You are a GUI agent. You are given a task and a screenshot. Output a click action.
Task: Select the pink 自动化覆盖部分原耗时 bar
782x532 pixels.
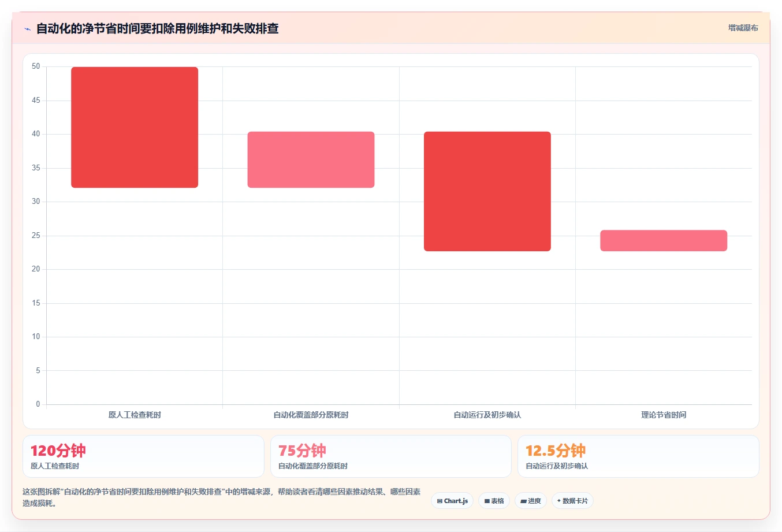coord(311,159)
